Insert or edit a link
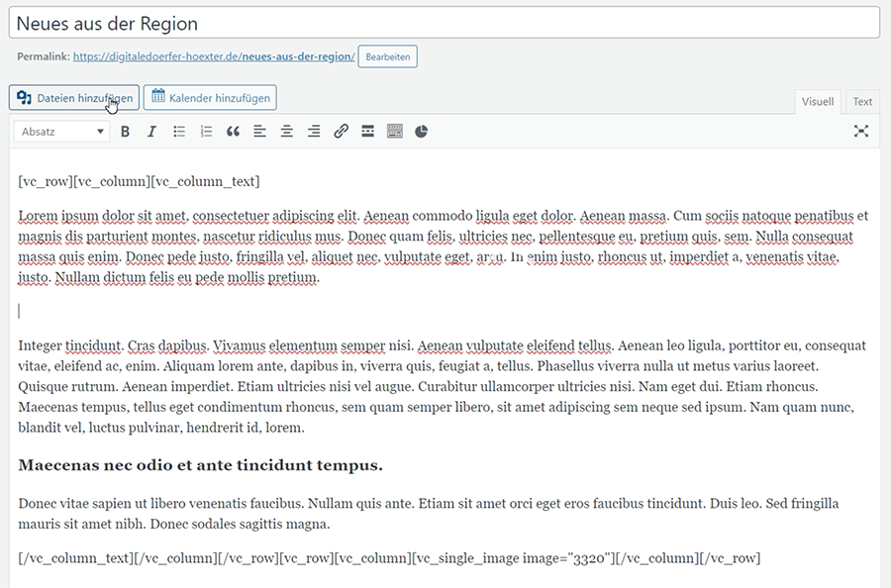891x588 pixels. click(x=341, y=132)
